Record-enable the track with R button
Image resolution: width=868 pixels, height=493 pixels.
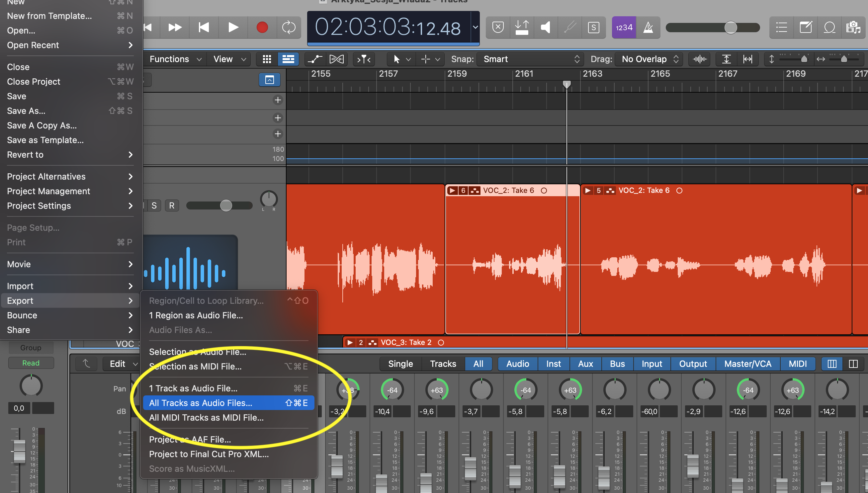point(172,205)
